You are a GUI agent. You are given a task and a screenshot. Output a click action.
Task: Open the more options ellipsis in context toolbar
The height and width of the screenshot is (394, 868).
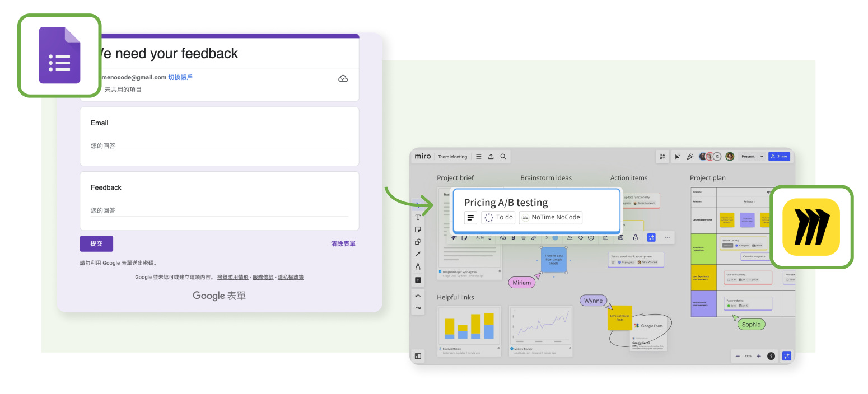tap(667, 237)
